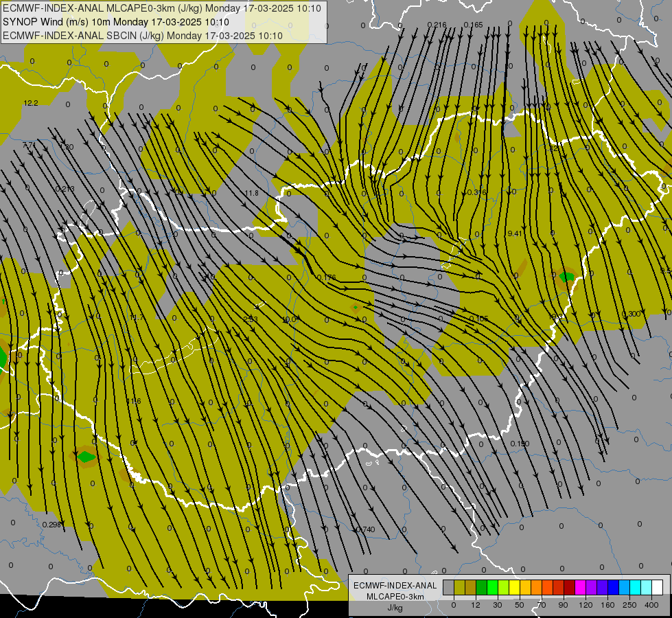Click the map value '0.216' at top
The image size is (672, 618).
(437, 25)
